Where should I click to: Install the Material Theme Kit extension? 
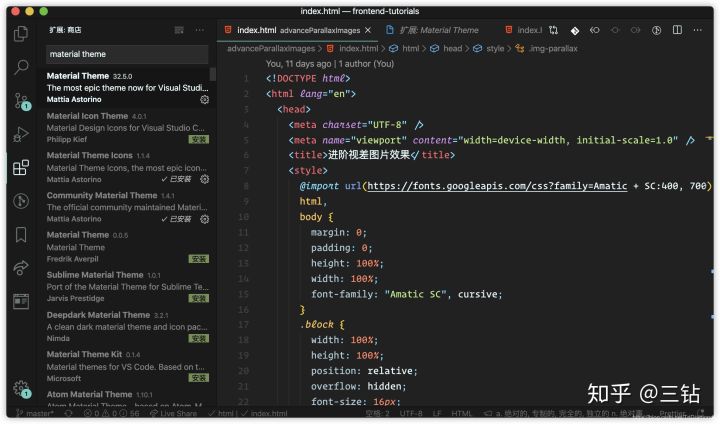coord(199,378)
